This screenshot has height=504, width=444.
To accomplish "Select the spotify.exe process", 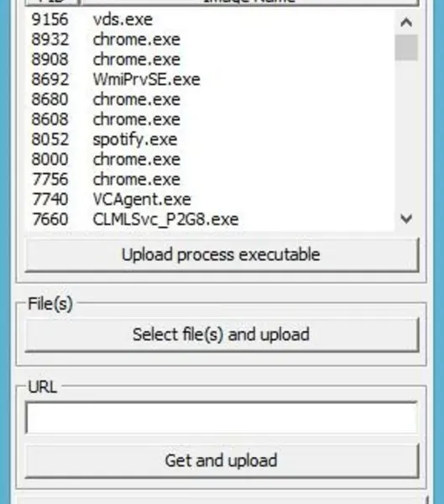I will pyautogui.click(x=210, y=139).
